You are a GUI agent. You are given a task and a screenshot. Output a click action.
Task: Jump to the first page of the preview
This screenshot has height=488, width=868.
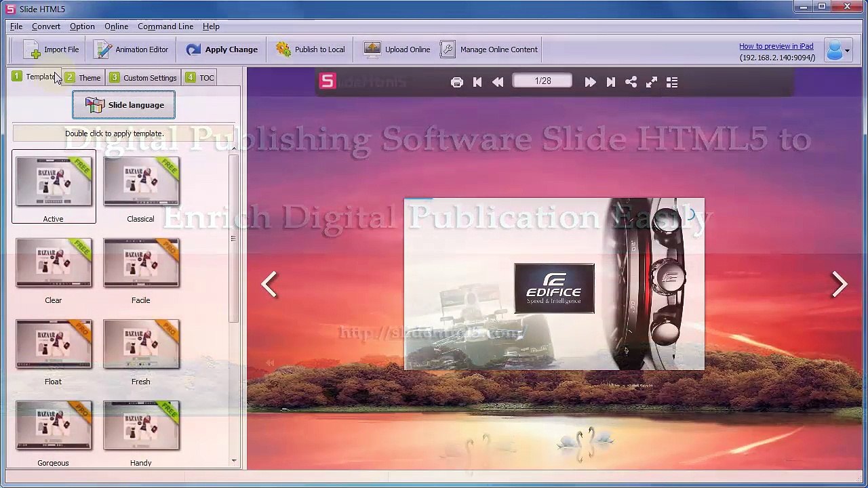[x=477, y=82]
